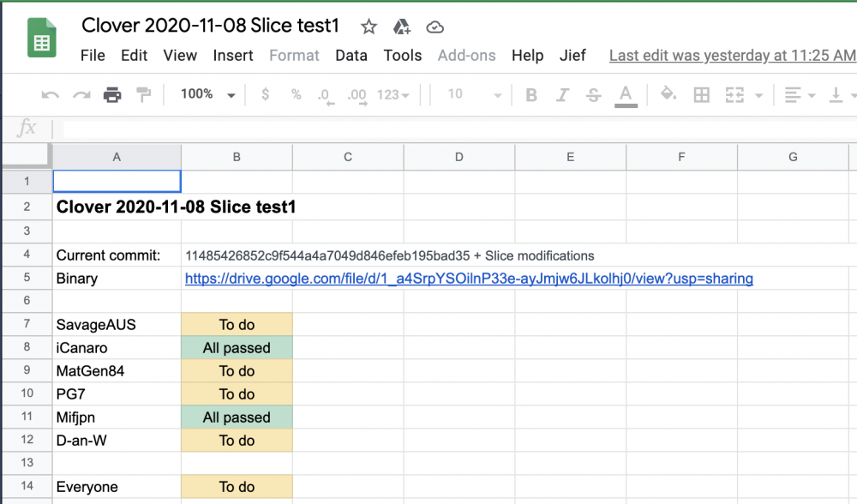Select column A header
The height and width of the screenshot is (504, 857).
pos(117,157)
